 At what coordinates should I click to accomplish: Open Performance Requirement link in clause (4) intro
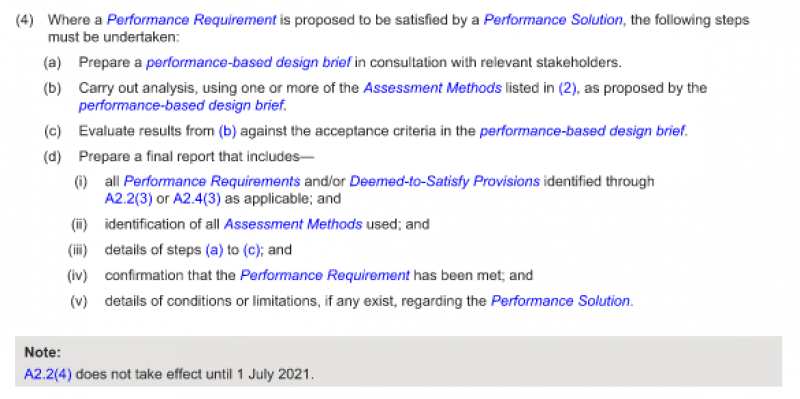point(191,20)
